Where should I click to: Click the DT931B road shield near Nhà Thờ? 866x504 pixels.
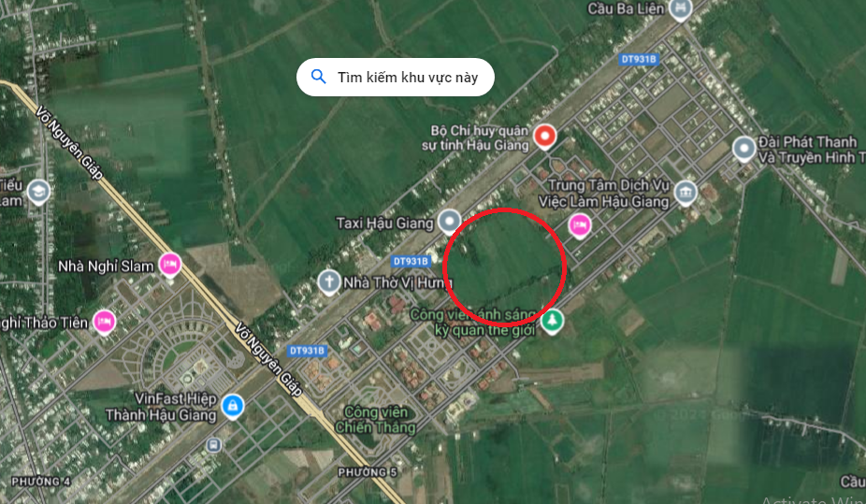410,261
